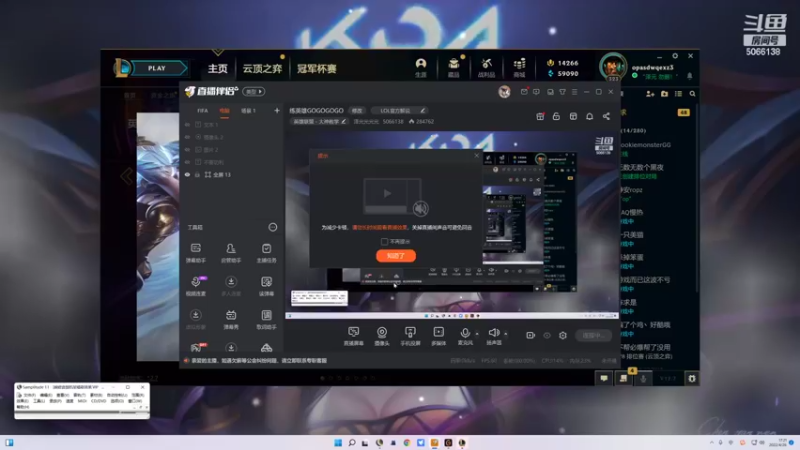Open the feedback chat icon in the streaming title bar
This screenshot has width=800, height=450.
pyautogui.click(x=536, y=92)
